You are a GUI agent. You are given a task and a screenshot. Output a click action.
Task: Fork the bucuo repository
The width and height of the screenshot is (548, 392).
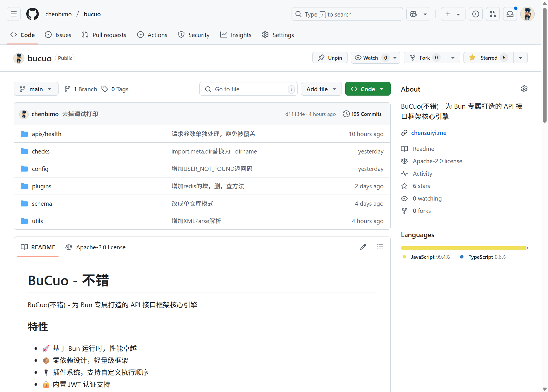point(425,58)
